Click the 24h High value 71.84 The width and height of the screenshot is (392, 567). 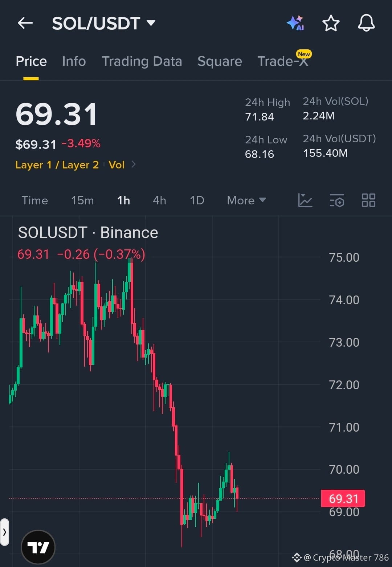(x=260, y=117)
